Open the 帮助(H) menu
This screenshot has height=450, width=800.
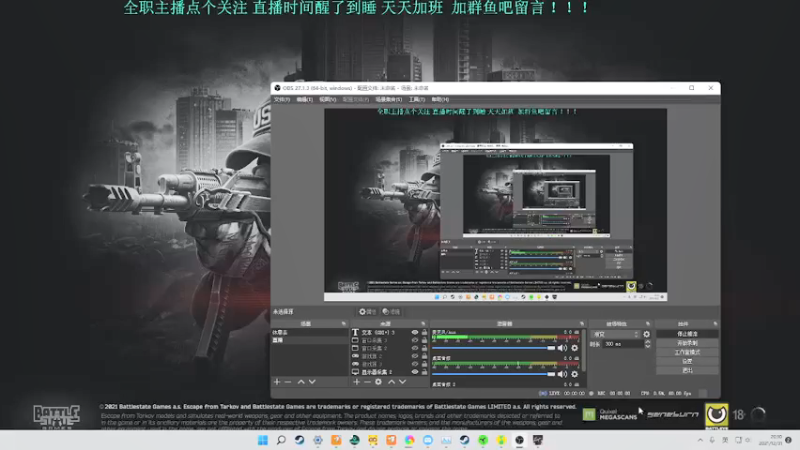(x=440, y=99)
